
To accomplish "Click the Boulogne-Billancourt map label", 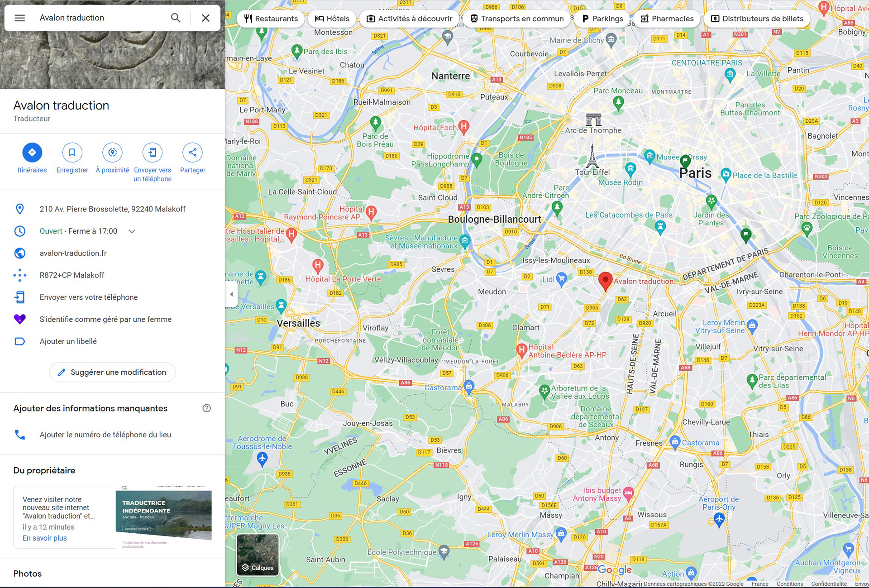I will pos(494,219).
